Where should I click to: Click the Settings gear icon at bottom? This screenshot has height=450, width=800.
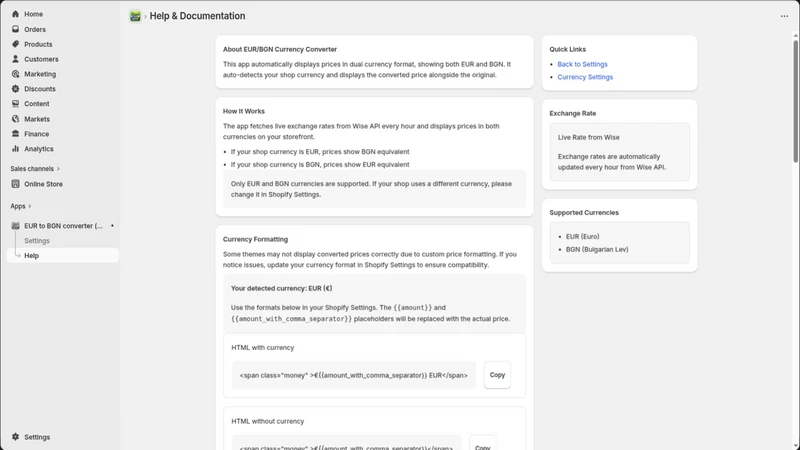[x=15, y=437]
